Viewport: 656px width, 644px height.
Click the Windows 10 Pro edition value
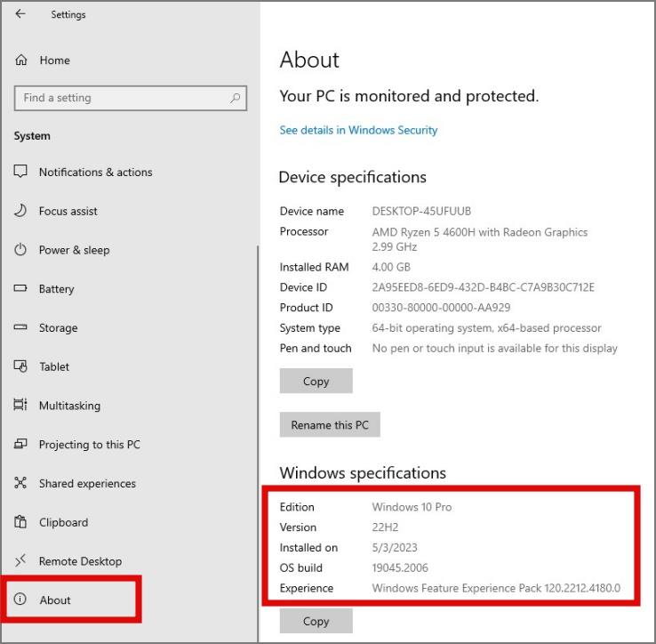412,507
